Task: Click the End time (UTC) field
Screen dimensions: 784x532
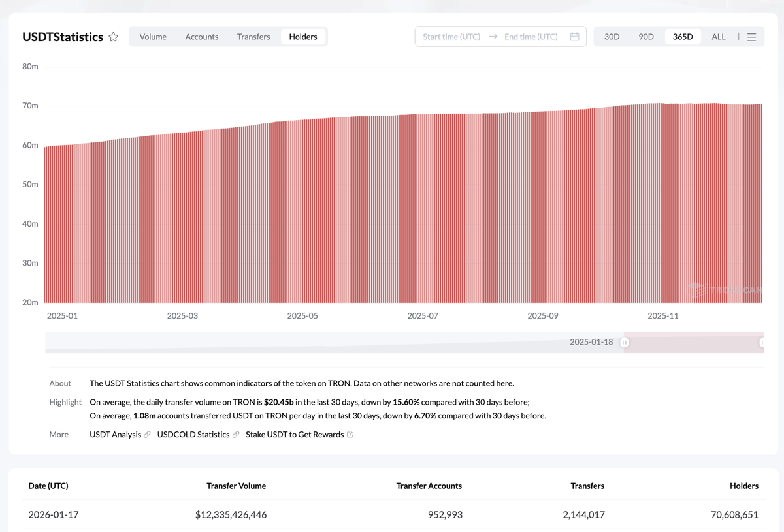Action: coord(531,37)
